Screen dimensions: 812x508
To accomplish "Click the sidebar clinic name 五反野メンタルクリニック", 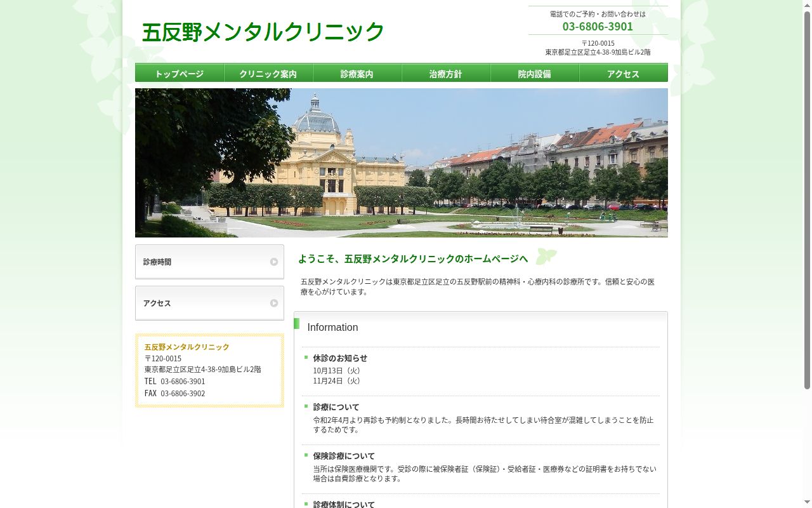I will [187, 347].
